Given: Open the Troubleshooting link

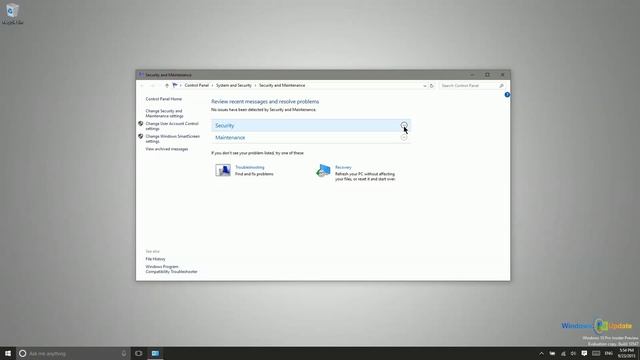Looking at the screenshot, I should click(250, 167).
